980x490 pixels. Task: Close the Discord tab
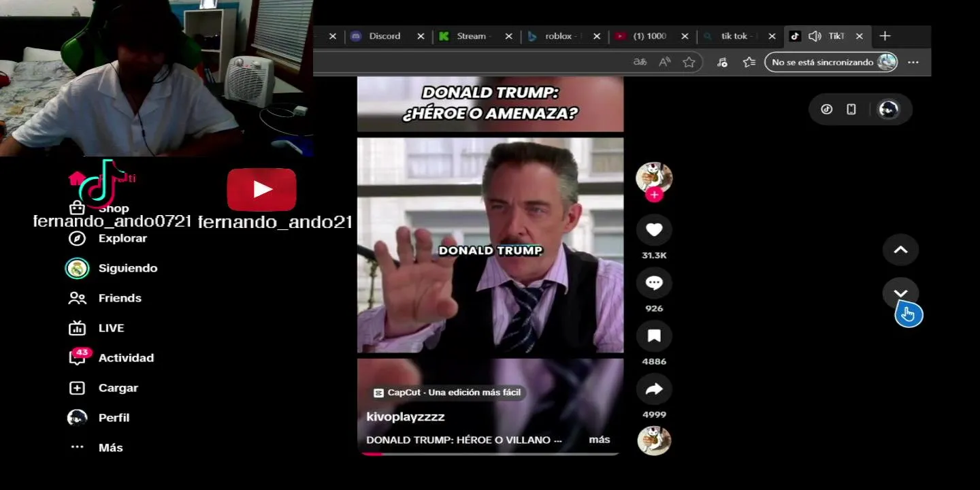point(421,36)
